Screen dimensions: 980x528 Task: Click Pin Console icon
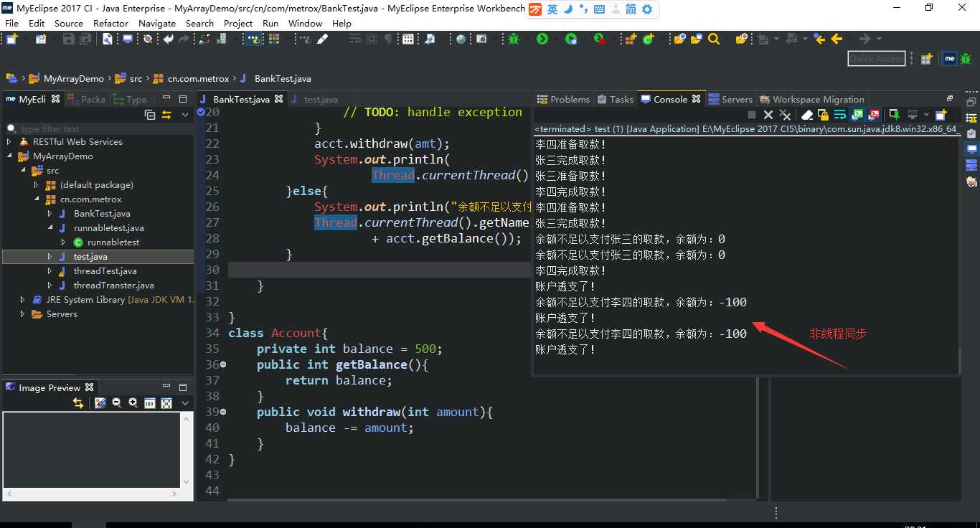point(893,115)
